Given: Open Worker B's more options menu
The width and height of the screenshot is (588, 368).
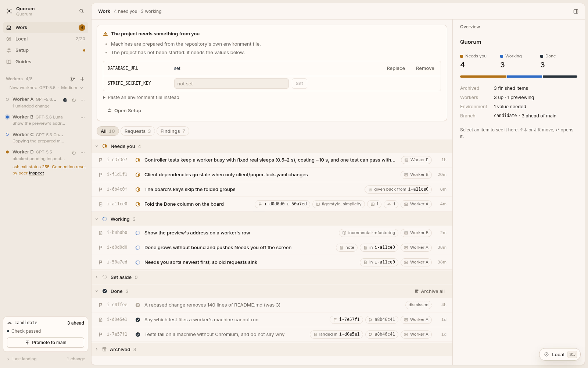Looking at the screenshot, I should point(83,118).
